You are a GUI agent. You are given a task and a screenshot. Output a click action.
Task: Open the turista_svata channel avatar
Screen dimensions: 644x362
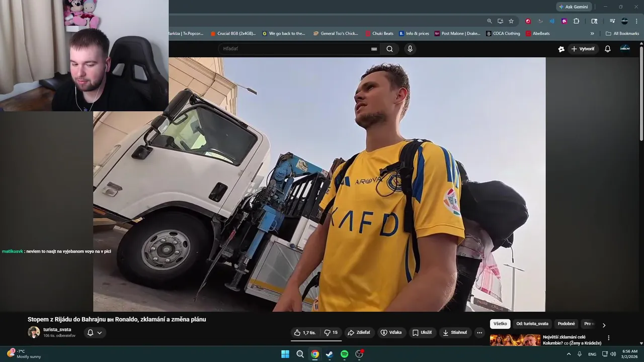(x=34, y=332)
